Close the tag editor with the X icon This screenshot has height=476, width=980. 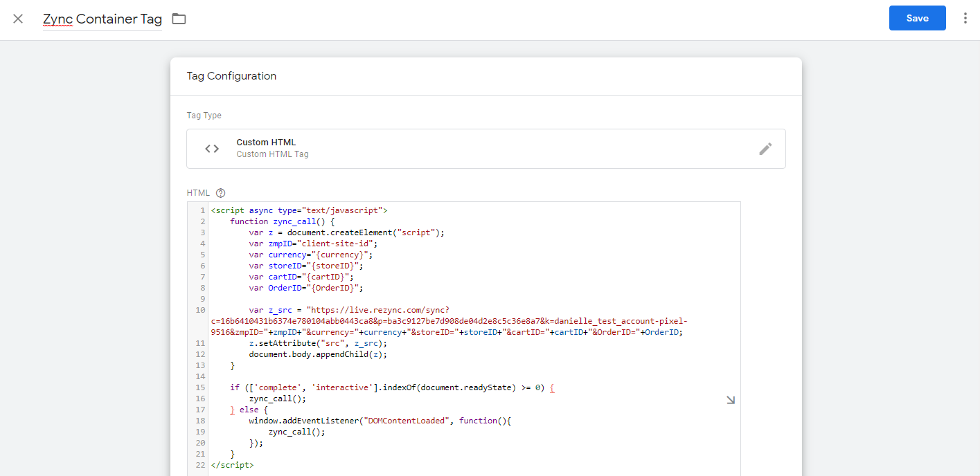tap(18, 19)
